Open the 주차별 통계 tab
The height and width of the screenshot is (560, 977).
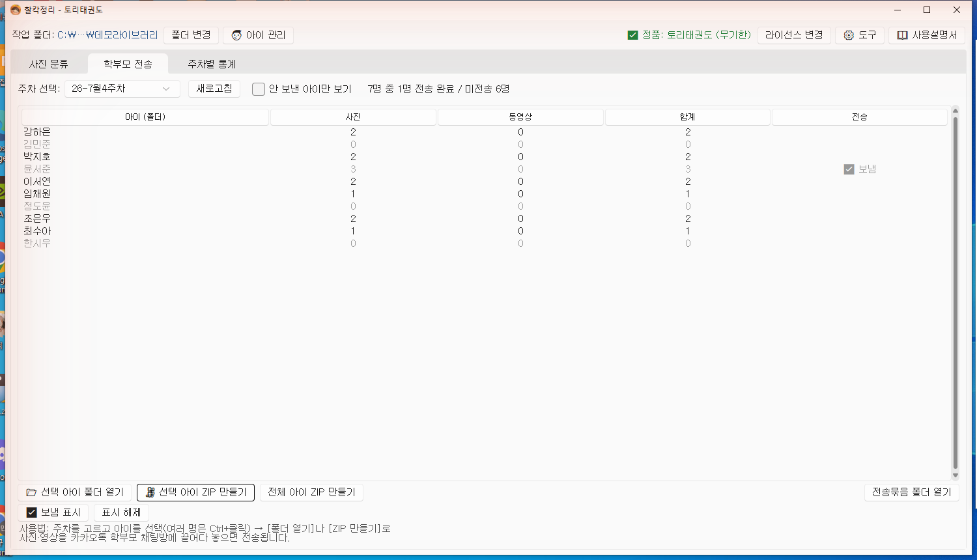click(x=212, y=64)
